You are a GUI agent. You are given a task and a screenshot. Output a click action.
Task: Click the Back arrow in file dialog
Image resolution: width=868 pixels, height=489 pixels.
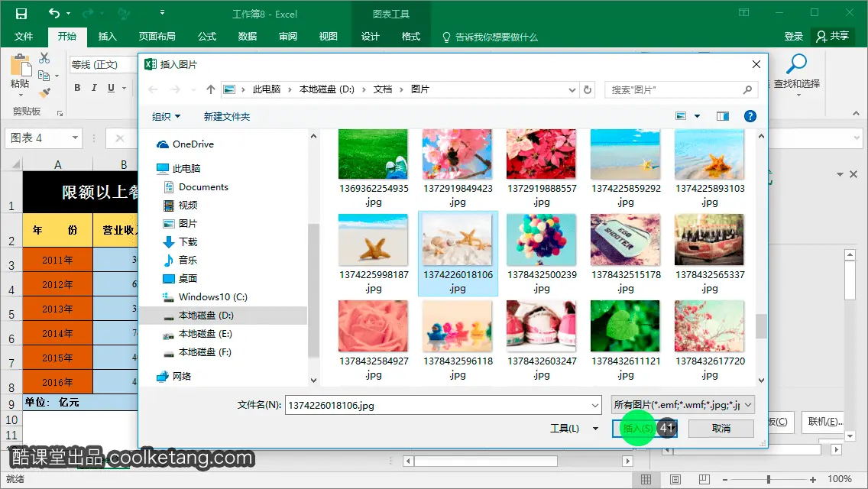tap(154, 89)
